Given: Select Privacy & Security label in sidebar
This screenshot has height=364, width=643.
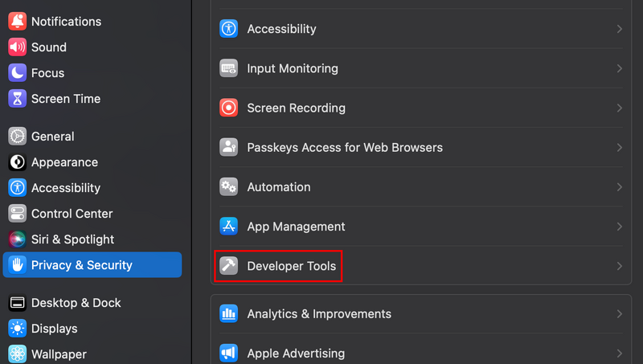Looking at the screenshot, I should pos(82,265).
